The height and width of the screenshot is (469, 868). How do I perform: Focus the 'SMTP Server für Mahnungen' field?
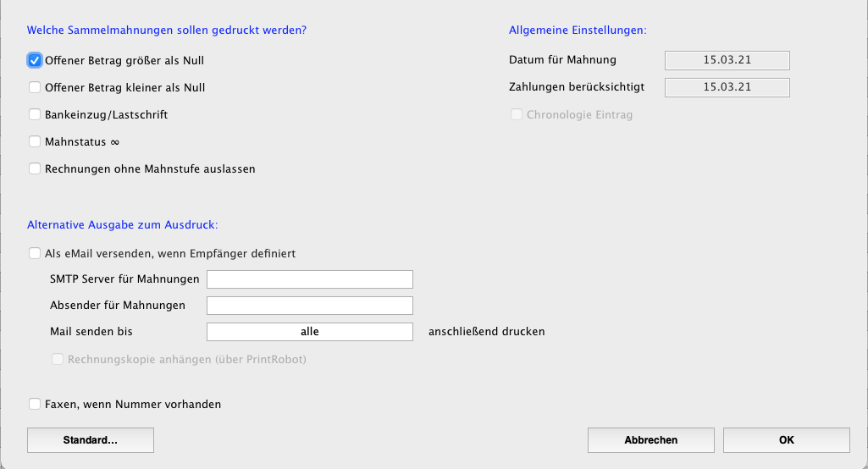(310, 279)
